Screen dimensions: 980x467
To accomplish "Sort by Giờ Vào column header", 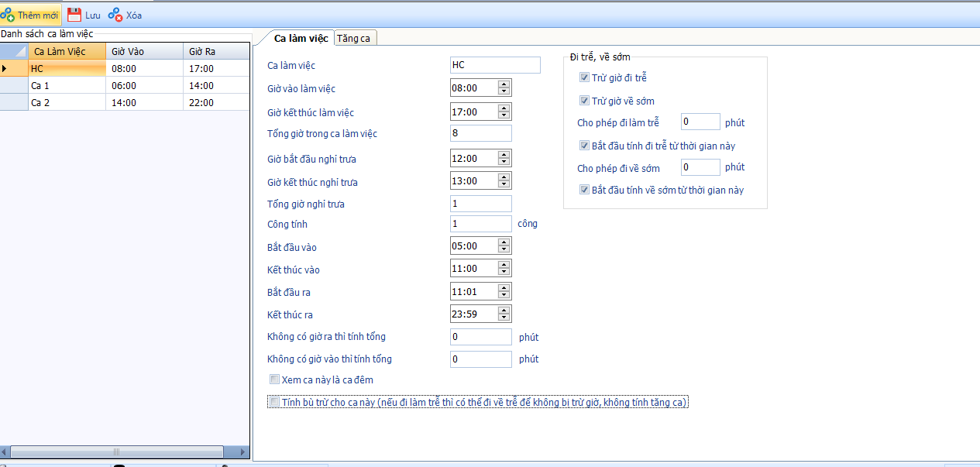I will 144,52.
